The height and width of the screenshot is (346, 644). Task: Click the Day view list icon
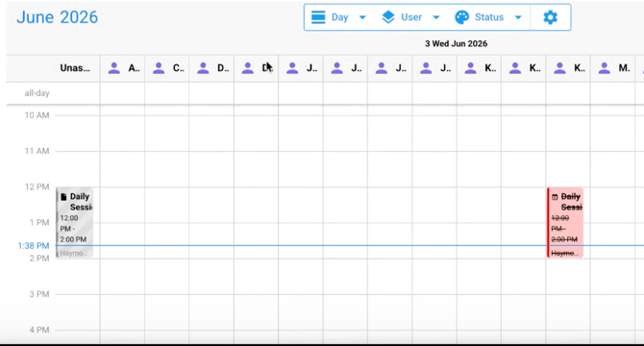pos(318,17)
